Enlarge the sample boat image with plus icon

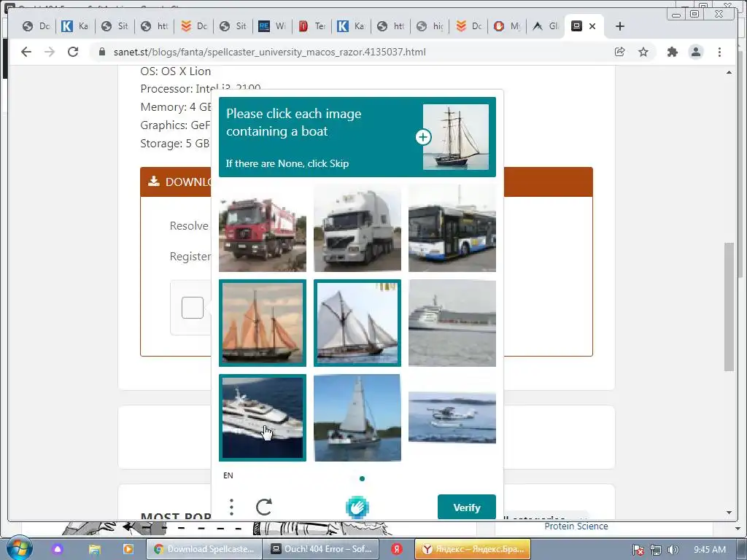click(423, 137)
